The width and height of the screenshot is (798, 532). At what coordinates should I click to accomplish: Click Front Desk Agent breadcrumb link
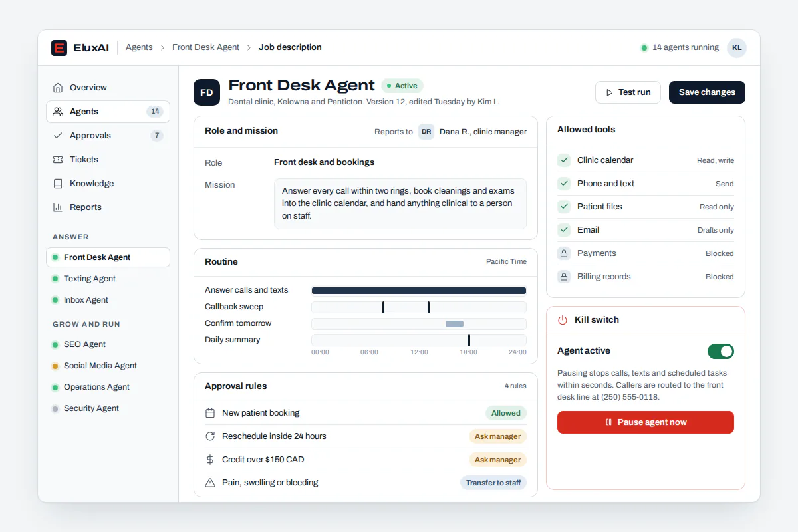(205, 47)
